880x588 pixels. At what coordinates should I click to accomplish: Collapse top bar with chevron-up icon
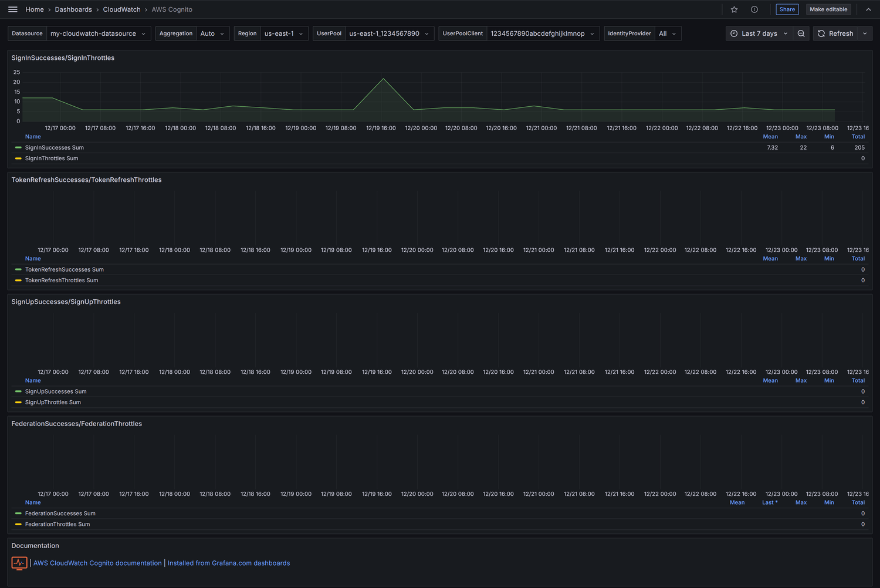pyautogui.click(x=868, y=9)
